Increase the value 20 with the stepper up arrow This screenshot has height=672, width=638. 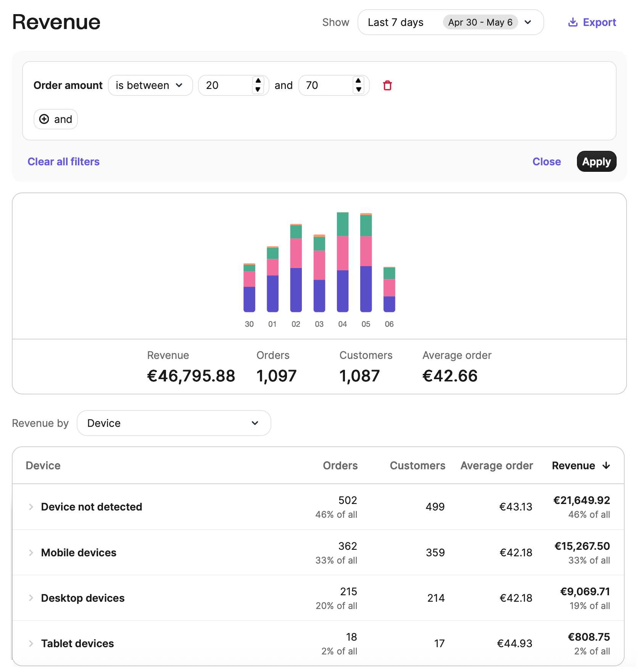258,81
